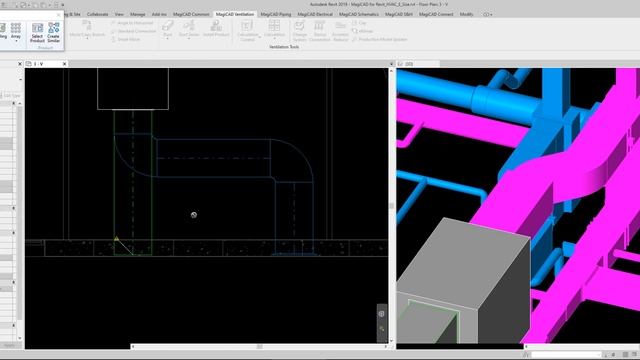Open the Calculation Control dropdown arrow
This screenshot has width=640, height=360.
click(x=260, y=37)
